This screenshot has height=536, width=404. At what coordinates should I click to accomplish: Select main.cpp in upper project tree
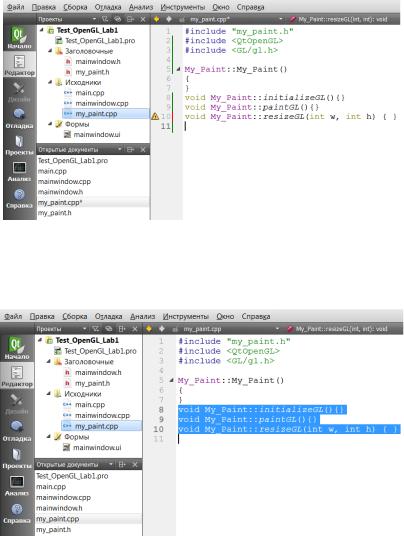pos(90,93)
